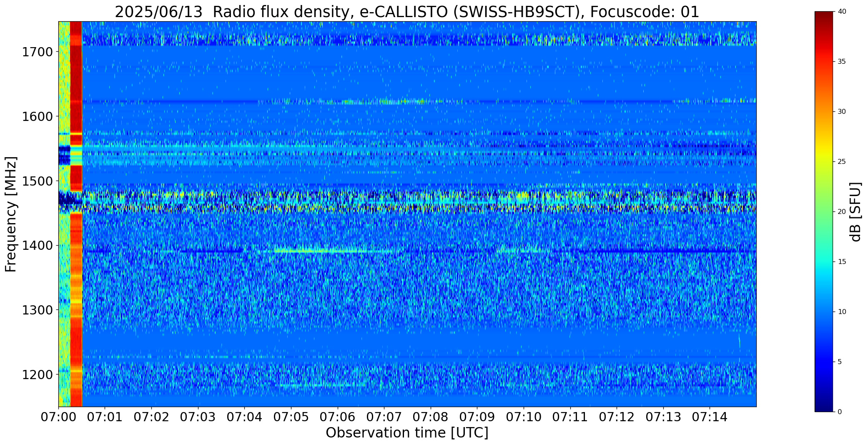The height and width of the screenshot is (445, 868).
Task: Click the 07:03 time tick label
Action: coord(198,417)
